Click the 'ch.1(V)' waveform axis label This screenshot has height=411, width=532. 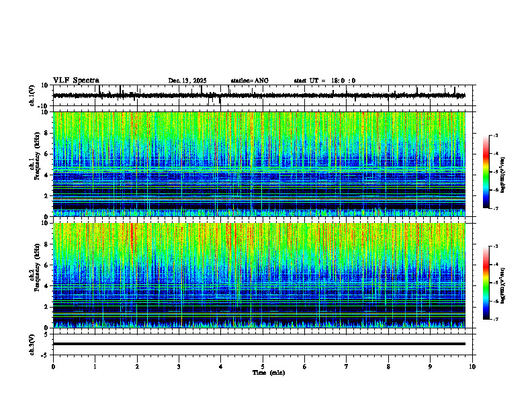tap(32, 95)
